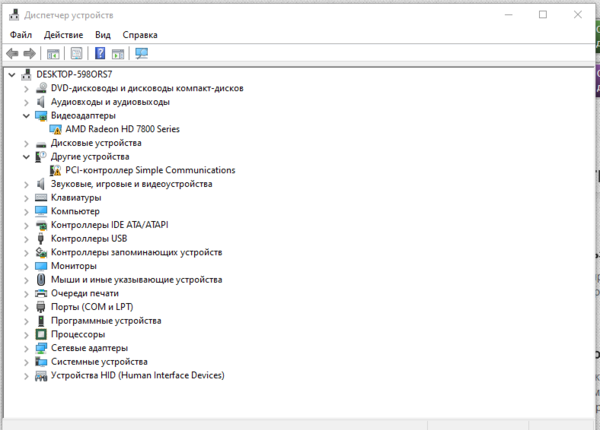Expand DVD-дисководы и дисководы компакт-дисков
Screen dimensions: 600x430
pyautogui.click(x=26, y=89)
